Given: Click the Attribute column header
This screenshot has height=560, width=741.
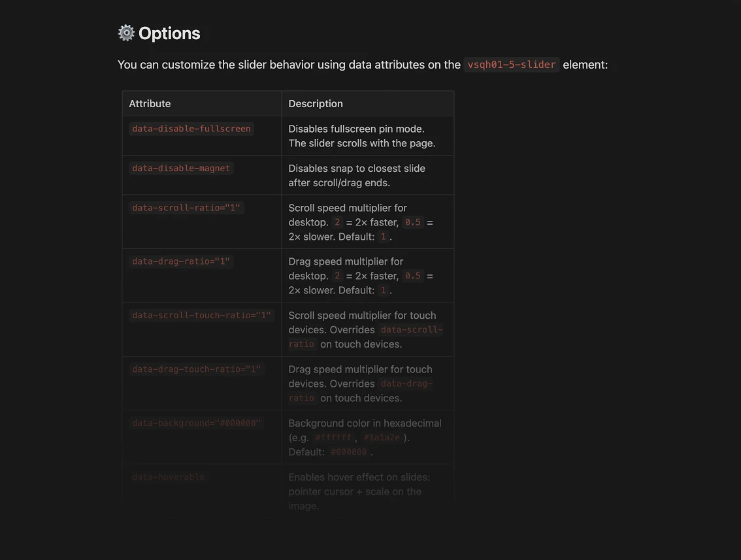Looking at the screenshot, I should click(x=150, y=103).
